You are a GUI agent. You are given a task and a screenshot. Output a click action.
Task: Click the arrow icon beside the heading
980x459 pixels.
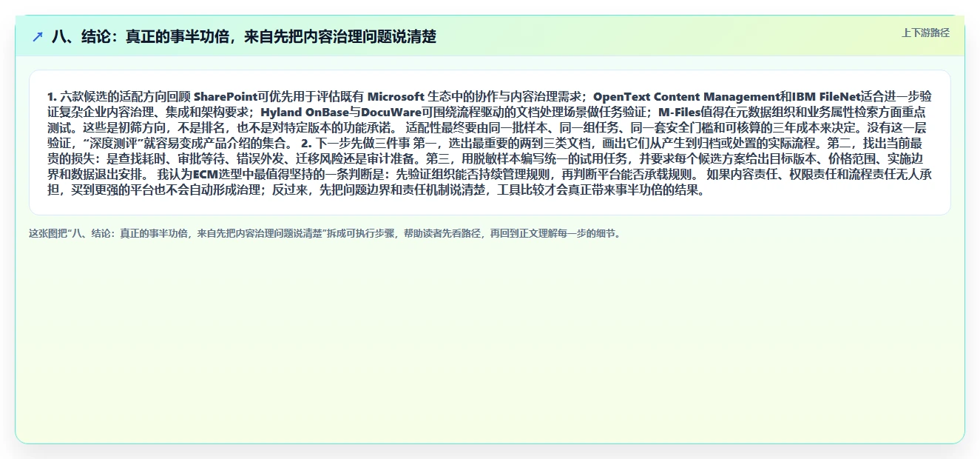pyautogui.click(x=38, y=36)
